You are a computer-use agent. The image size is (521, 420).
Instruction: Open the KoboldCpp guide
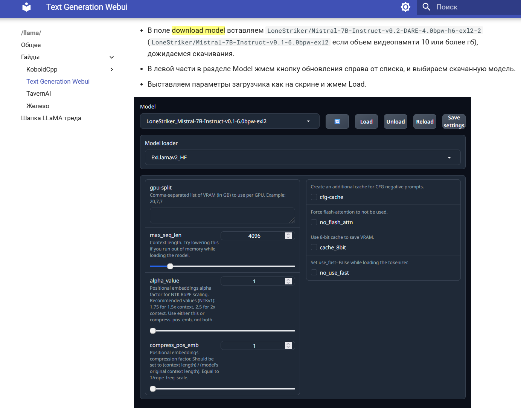pos(42,69)
